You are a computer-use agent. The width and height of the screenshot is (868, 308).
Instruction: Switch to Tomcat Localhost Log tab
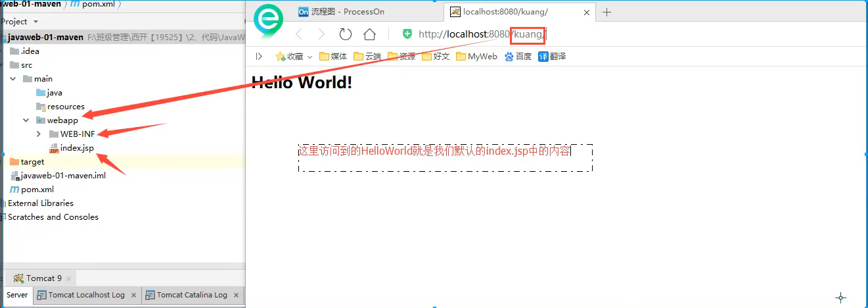tap(86, 295)
